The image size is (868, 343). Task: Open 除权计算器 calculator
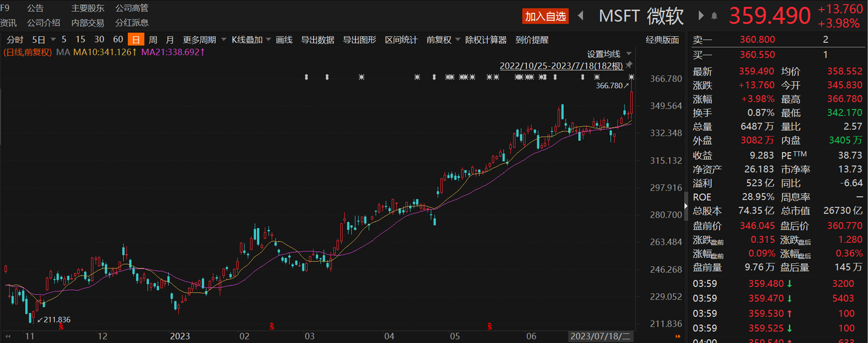click(x=486, y=40)
